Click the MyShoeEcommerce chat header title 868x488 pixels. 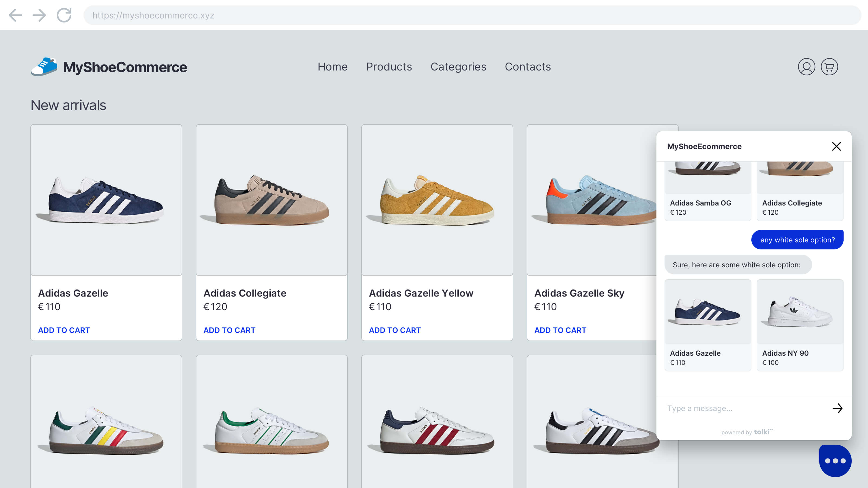coord(704,146)
